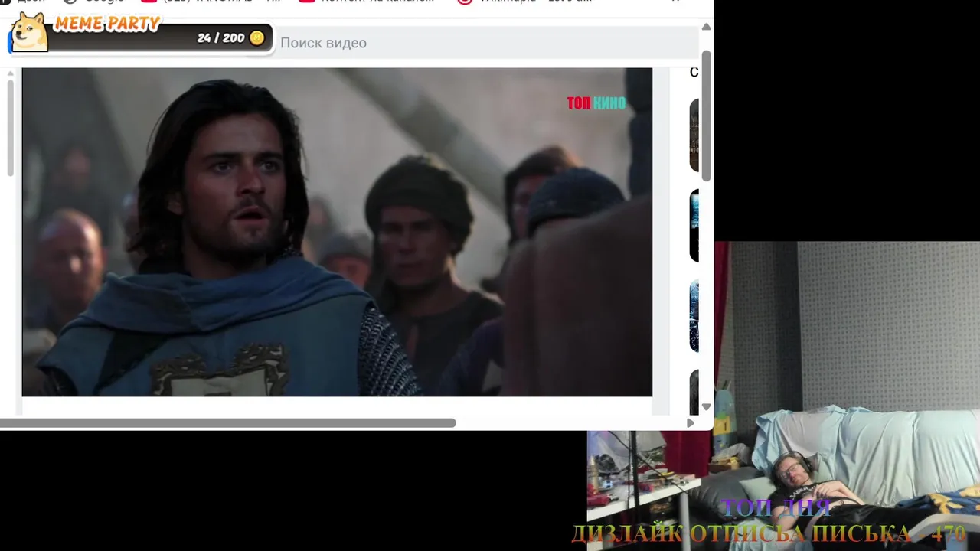Click the main video player frame
The height and width of the screenshot is (551, 980).
[337, 232]
